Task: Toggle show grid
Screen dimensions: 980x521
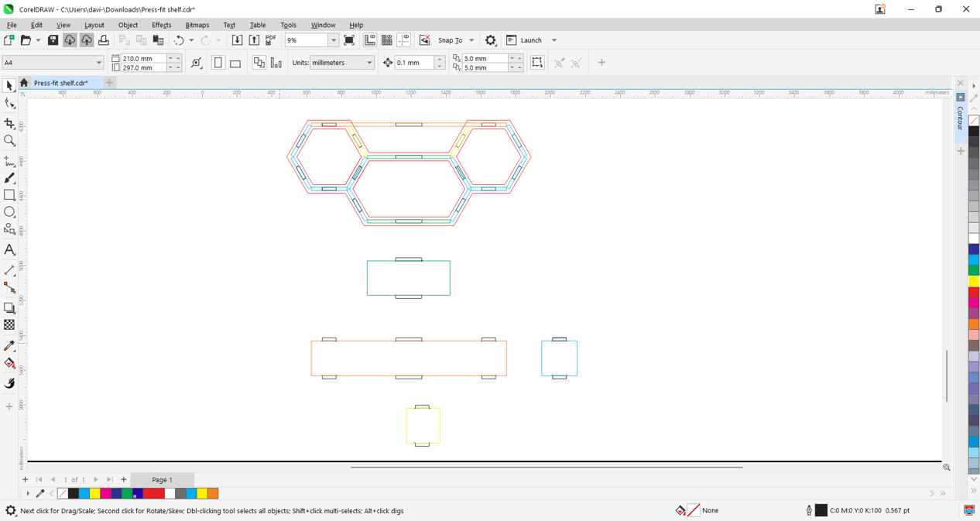Action: (387, 40)
